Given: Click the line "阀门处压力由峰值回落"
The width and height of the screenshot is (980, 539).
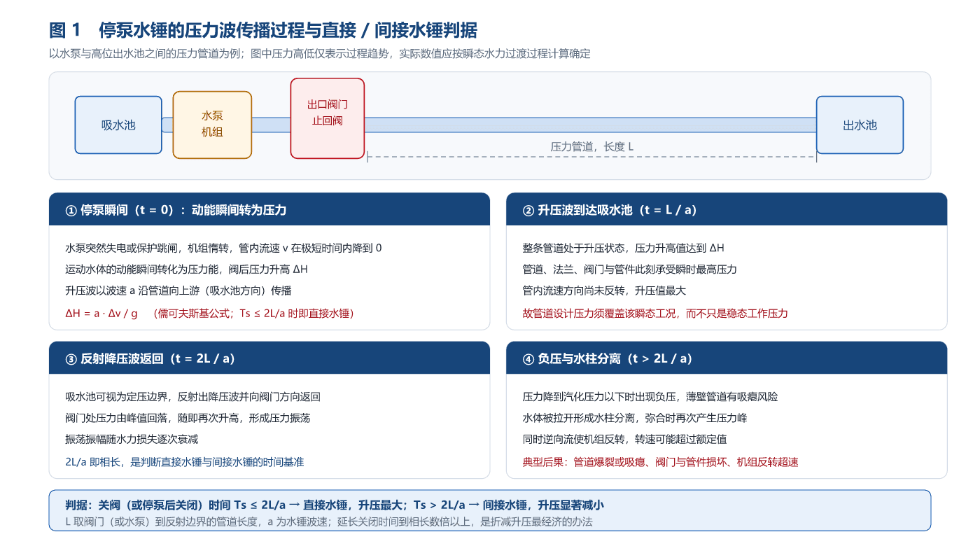Looking at the screenshot, I should [x=188, y=418].
